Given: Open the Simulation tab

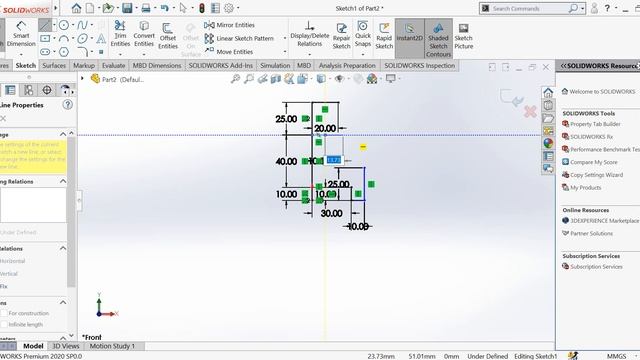Looking at the screenshot, I should pyautogui.click(x=275, y=65).
